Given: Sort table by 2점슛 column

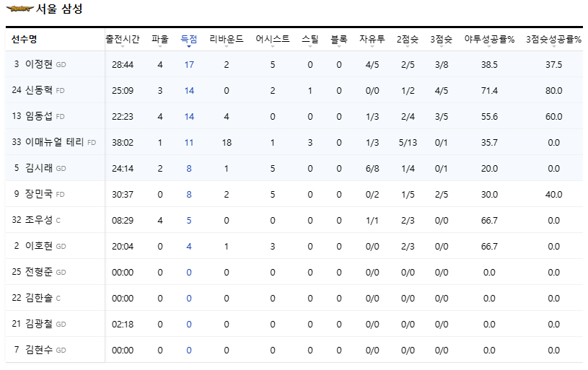Looking at the screenshot, I should click(408, 39).
